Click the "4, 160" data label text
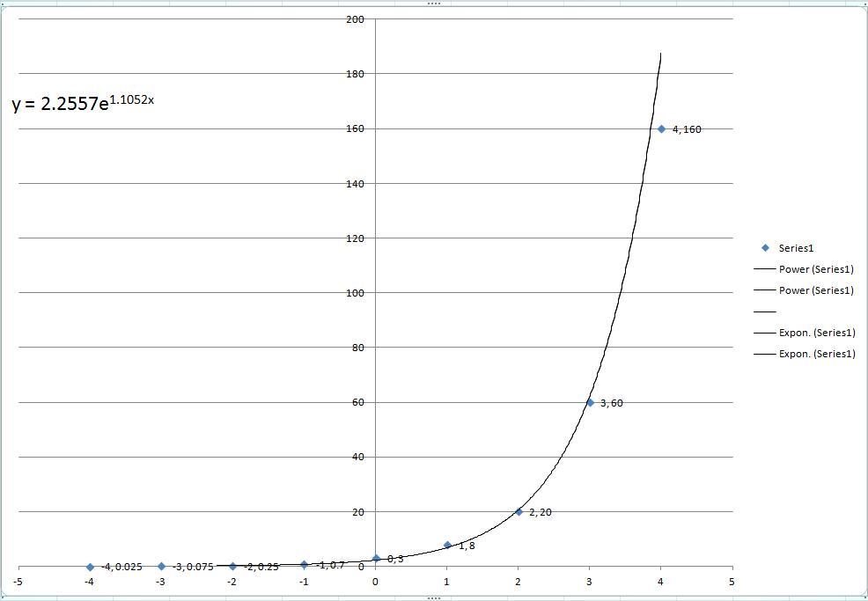The height and width of the screenshot is (601, 868). [x=687, y=129]
